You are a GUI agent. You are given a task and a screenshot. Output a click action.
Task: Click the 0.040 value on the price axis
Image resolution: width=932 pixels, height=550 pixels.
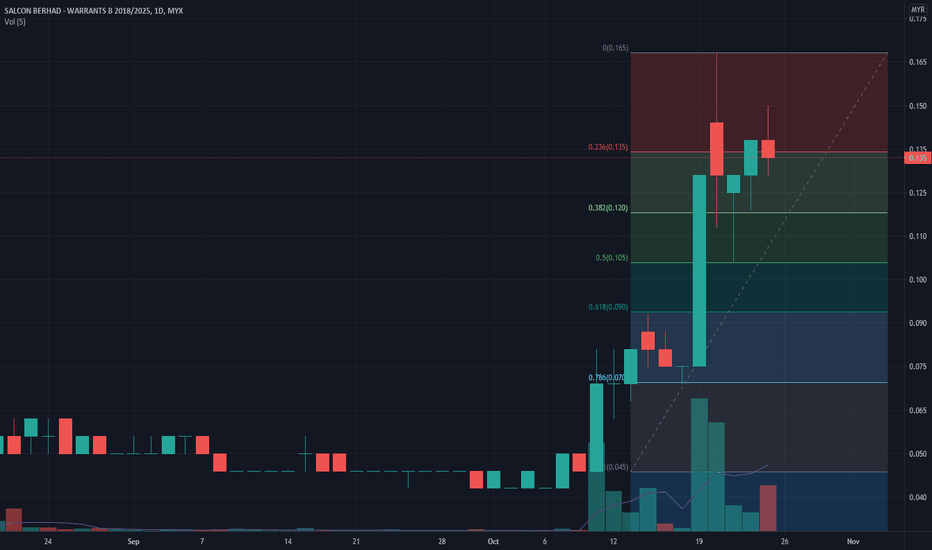(x=918, y=498)
